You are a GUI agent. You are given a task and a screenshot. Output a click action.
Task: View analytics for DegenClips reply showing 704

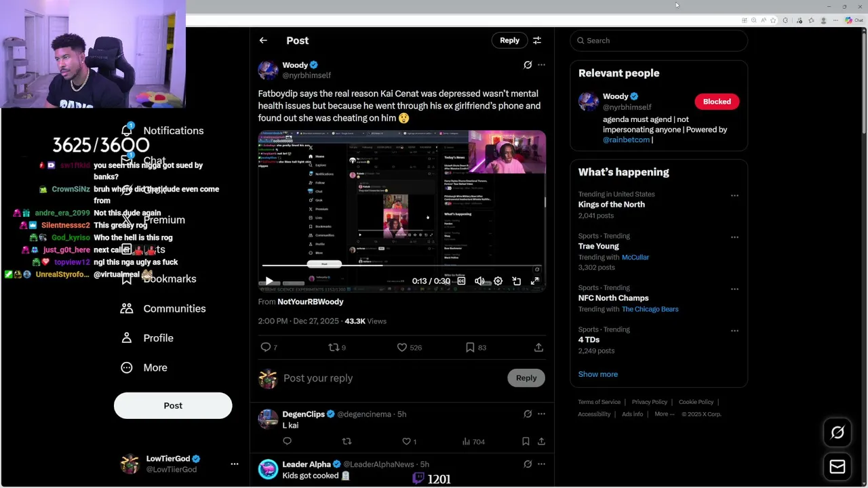(473, 441)
